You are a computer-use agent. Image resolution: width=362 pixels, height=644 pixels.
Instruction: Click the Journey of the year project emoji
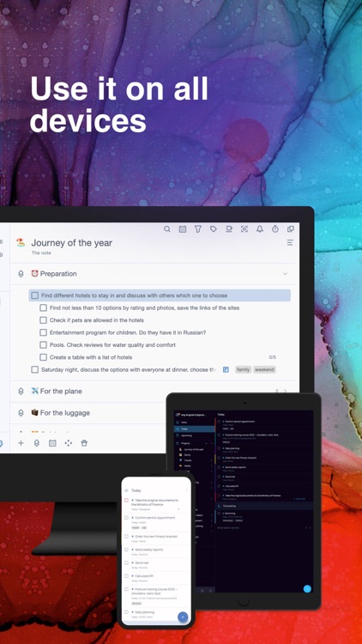pyautogui.click(x=21, y=243)
